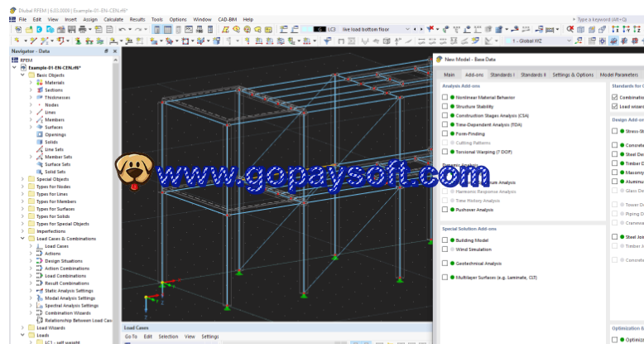
Task: Open the script console icon
Action: [x=189, y=30]
